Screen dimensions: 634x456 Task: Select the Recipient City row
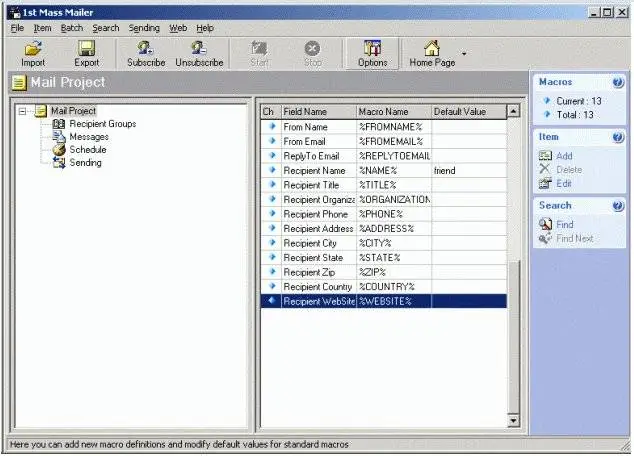pyautogui.click(x=383, y=243)
